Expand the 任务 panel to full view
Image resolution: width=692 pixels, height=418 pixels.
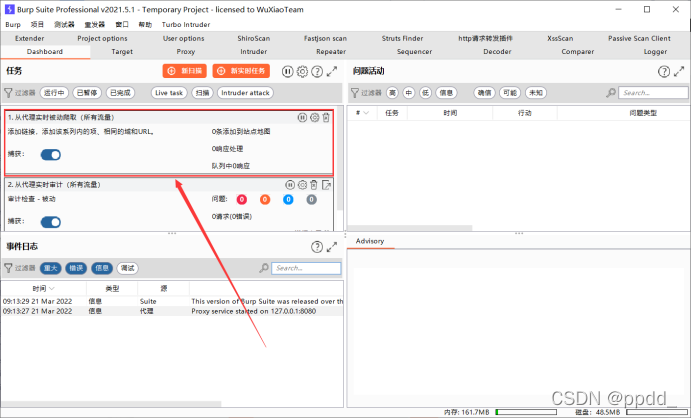pos(332,71)
